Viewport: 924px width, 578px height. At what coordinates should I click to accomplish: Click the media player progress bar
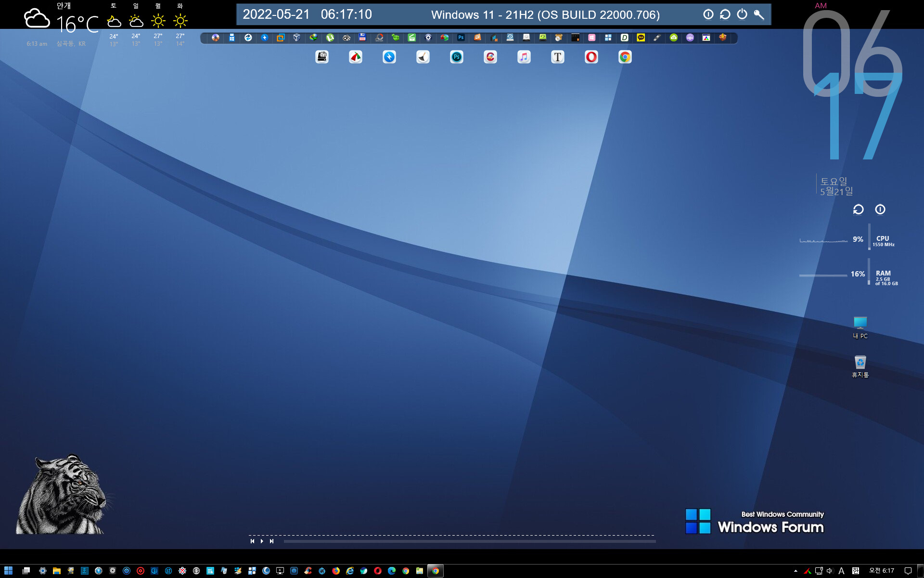[470, 541]
